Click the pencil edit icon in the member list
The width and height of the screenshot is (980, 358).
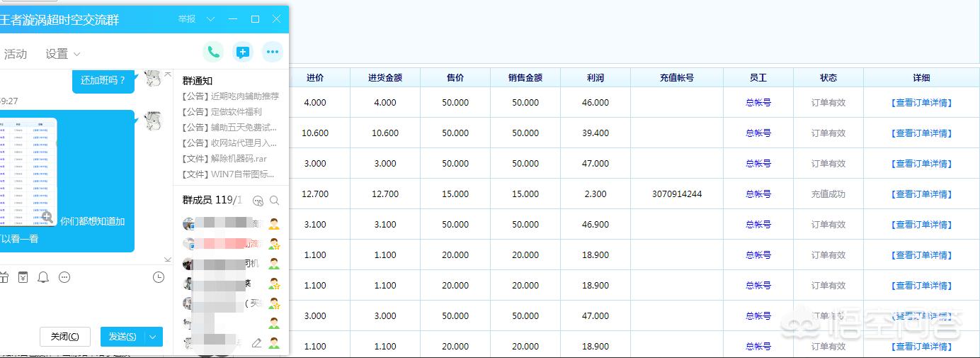coord(256,343)
